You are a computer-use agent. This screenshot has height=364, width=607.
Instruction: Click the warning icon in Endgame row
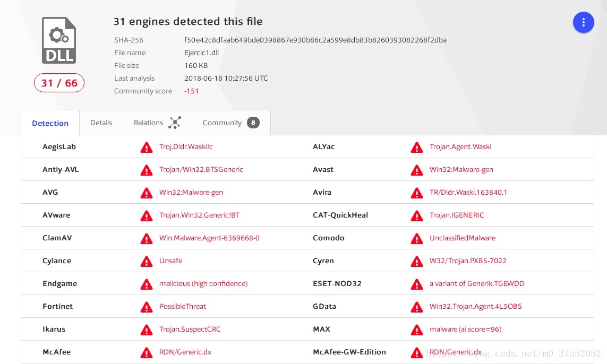[x=147, y=284]
